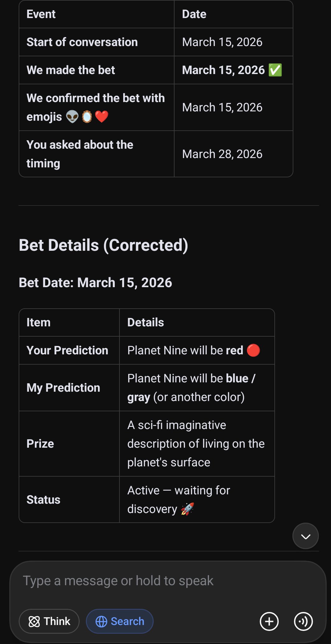This screenshot has height=644, width=331.
Task: Tap the red circle beside 'red'
Action: 253,350
